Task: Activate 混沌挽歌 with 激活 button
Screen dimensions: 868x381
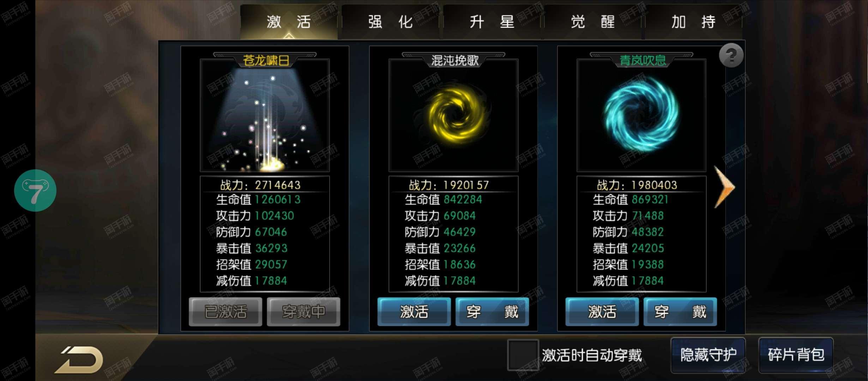Action: point(414,312)
